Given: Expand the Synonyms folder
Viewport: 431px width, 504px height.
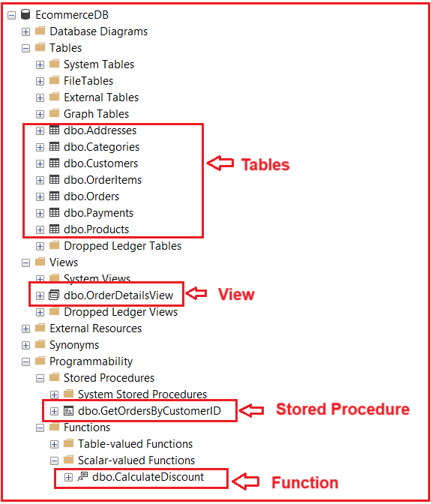Looking at the screenshot, I should 25,345.
